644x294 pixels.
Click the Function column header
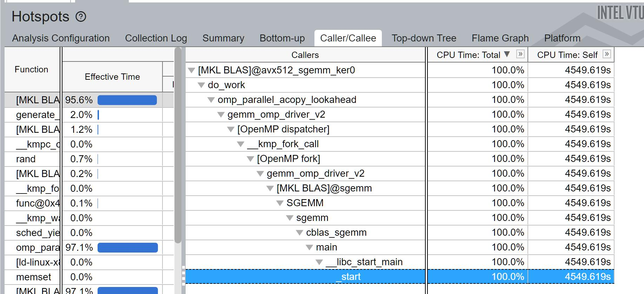click(32, 70)
